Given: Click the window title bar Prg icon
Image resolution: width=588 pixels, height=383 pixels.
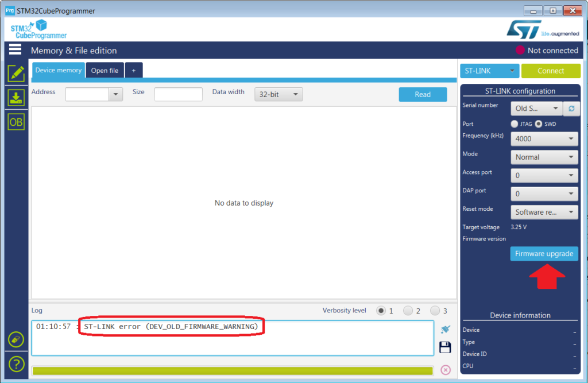Looking at the screenshot, I should [x=10, y=10].
